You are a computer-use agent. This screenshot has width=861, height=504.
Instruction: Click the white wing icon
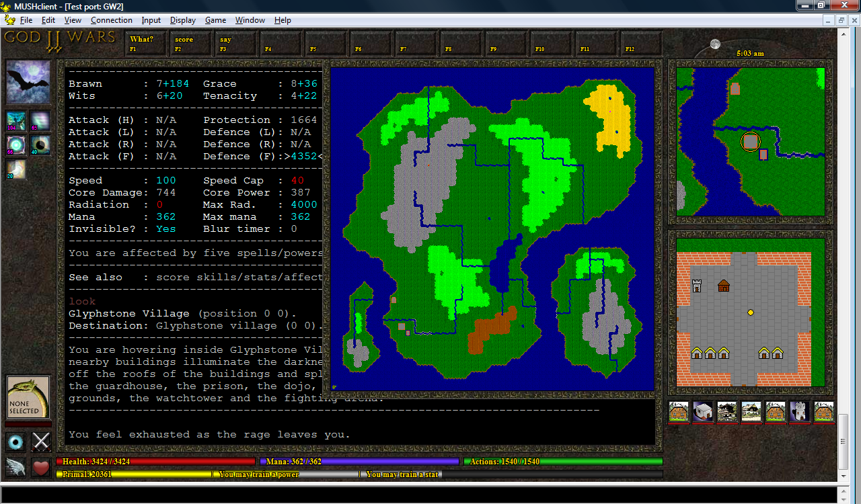coord(16,467)
